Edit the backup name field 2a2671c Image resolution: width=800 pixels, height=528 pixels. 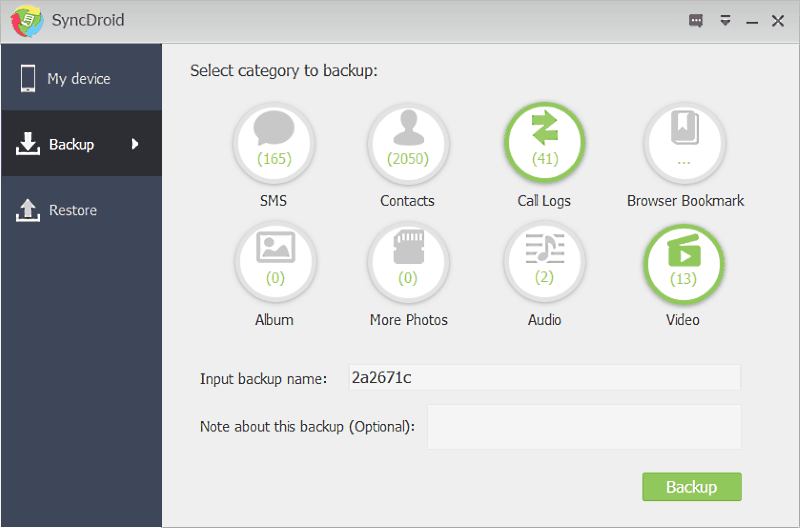tap(544, 378)
